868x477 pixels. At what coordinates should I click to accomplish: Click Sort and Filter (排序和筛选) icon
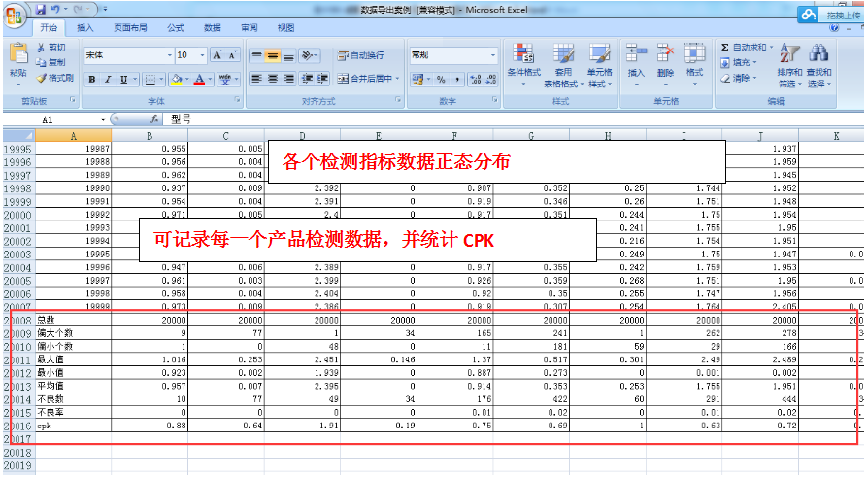click(x=789, y=62)
